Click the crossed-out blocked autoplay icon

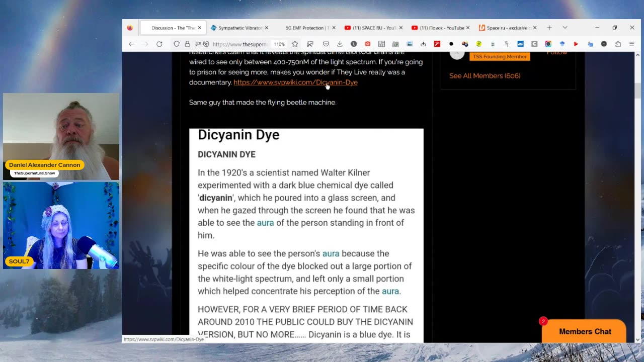(x=206, y=44)
